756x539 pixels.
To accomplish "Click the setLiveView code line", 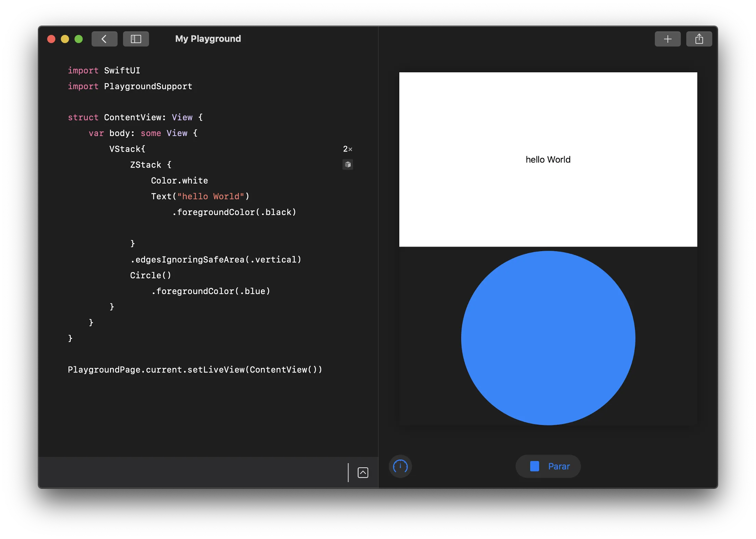I will click(x=195, y=369).
